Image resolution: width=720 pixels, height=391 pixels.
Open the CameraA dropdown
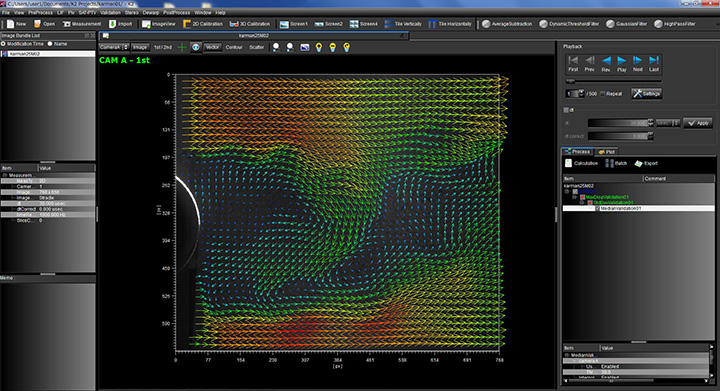[x=114, y=47]
